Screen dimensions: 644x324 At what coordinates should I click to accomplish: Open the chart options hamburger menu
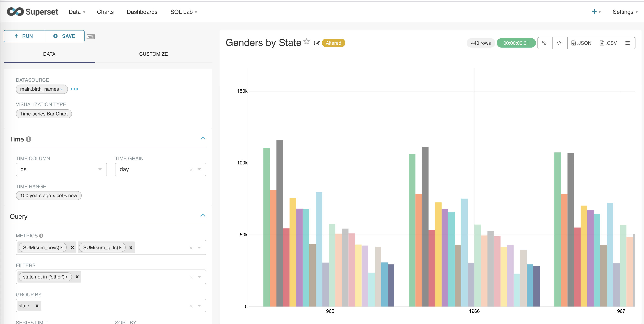click(x=628, y=43)
